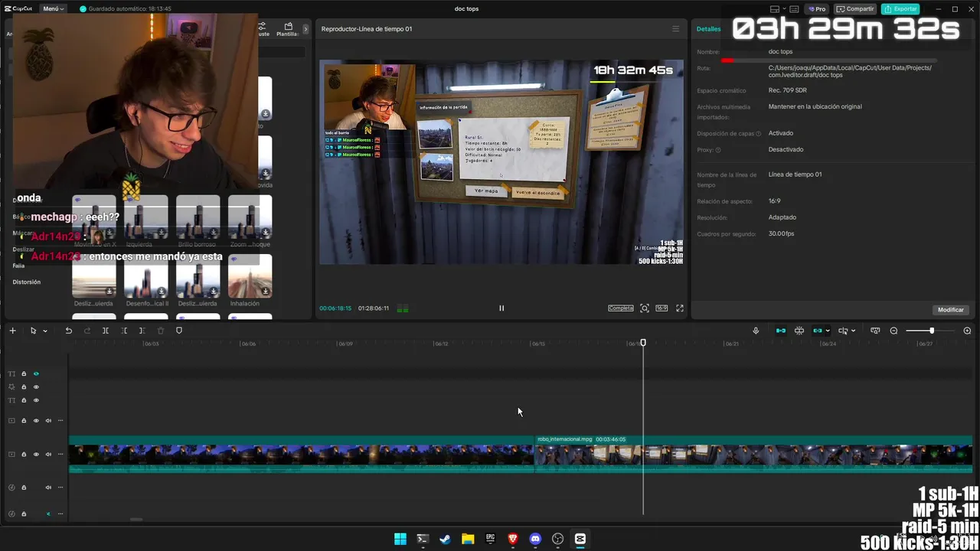Split the clip at the playhead
Screen dimensions: 980x551
click(106, 331)
